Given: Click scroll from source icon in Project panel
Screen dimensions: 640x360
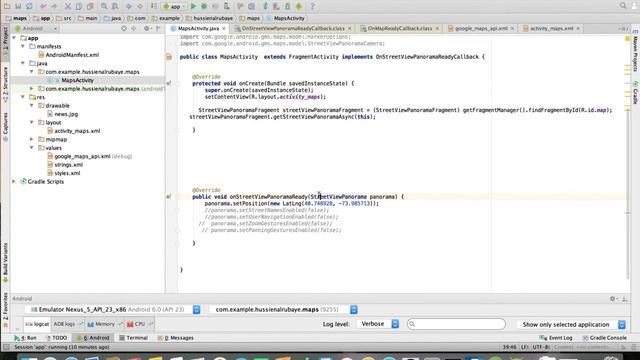Looking at the screenshot, I should [x=124, y=29].
